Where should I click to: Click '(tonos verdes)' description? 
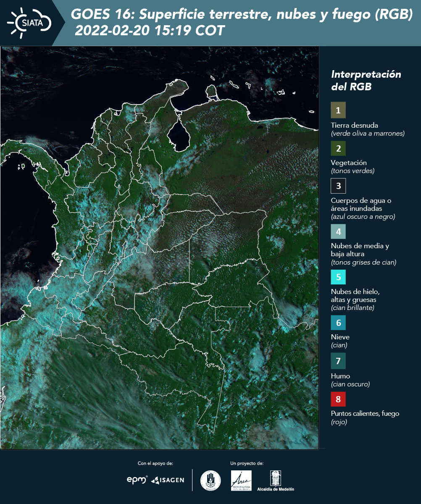(353, 171)
